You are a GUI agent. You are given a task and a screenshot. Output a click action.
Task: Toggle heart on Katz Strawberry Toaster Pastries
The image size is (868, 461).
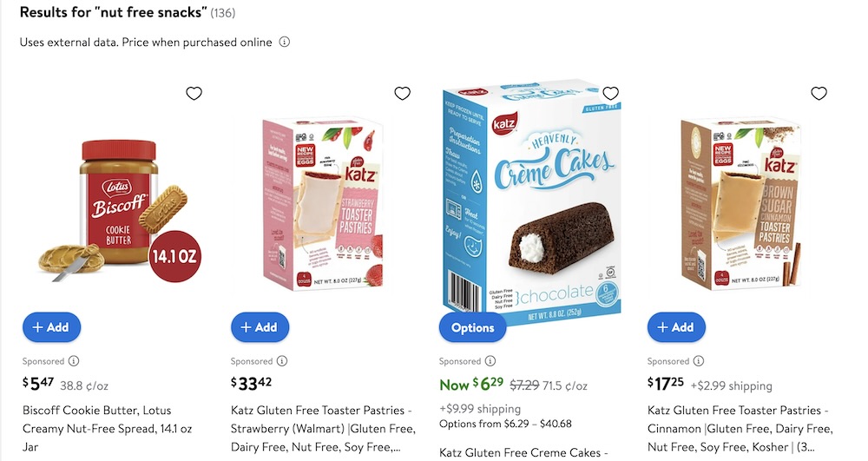[x=402, y=94]
